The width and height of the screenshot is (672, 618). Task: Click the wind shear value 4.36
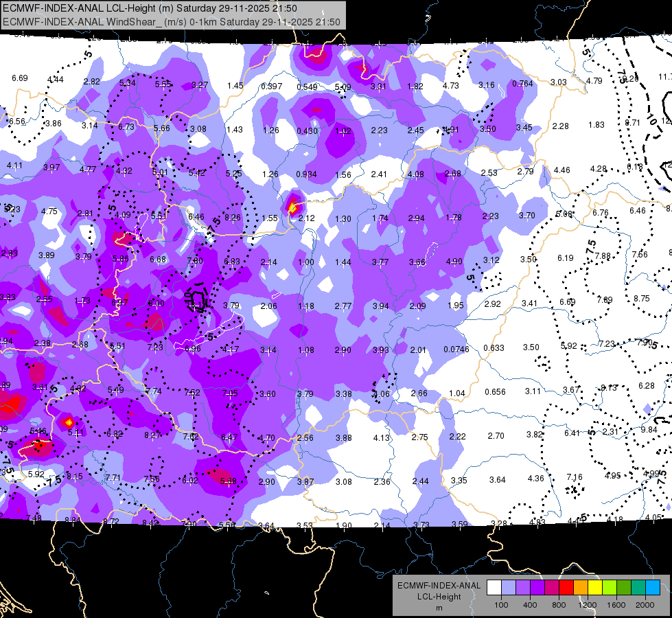(x=535, y=478)
